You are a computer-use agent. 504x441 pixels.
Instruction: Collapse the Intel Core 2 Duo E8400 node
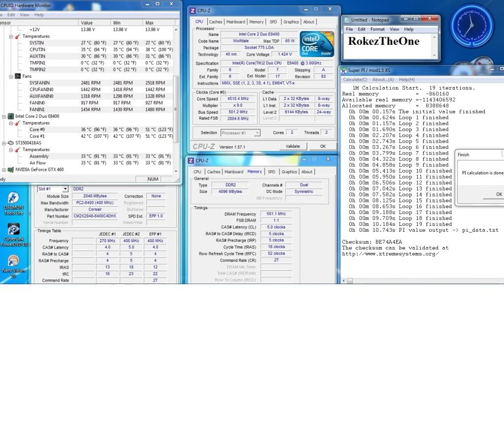click(x=4, y=117)
